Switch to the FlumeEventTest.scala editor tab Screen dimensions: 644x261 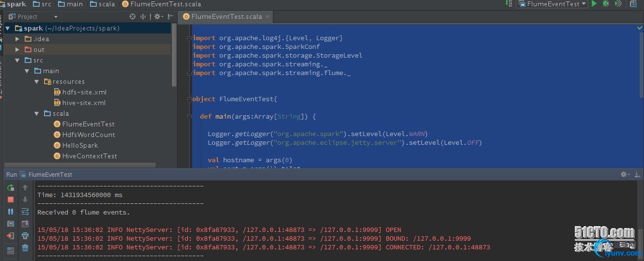(225, 16)
